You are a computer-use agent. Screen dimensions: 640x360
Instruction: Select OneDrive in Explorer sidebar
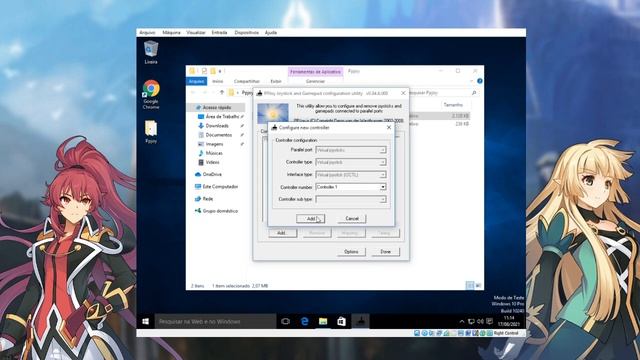point(212,174)
